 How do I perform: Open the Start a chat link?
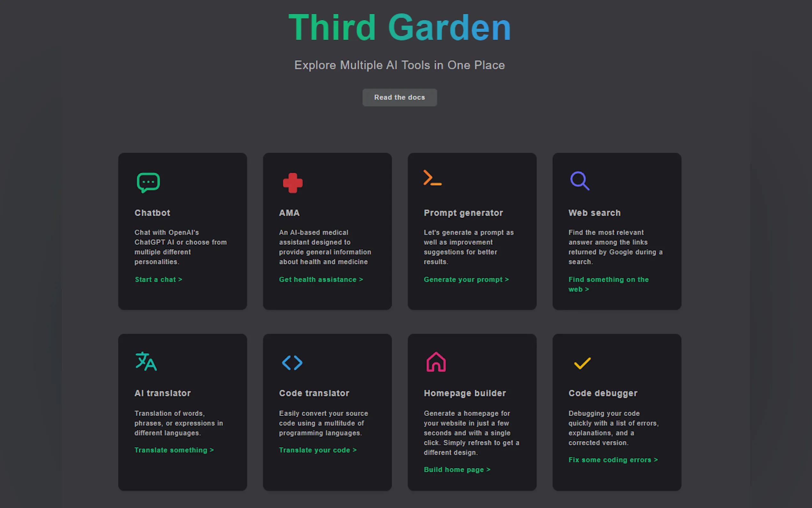[x=158, y=280]
